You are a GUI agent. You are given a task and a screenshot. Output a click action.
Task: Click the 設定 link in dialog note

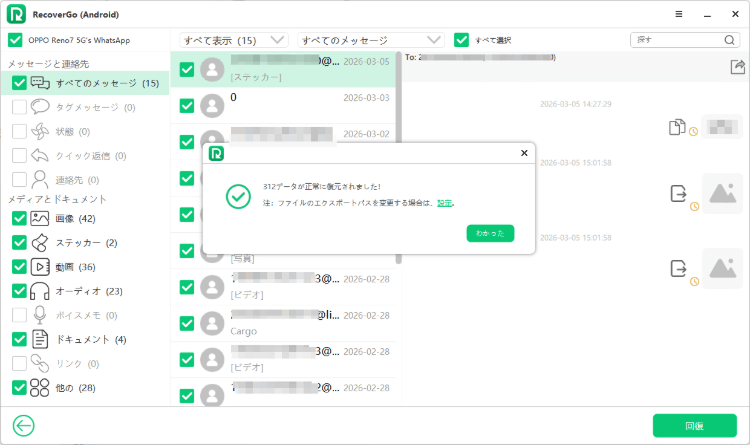444,203
